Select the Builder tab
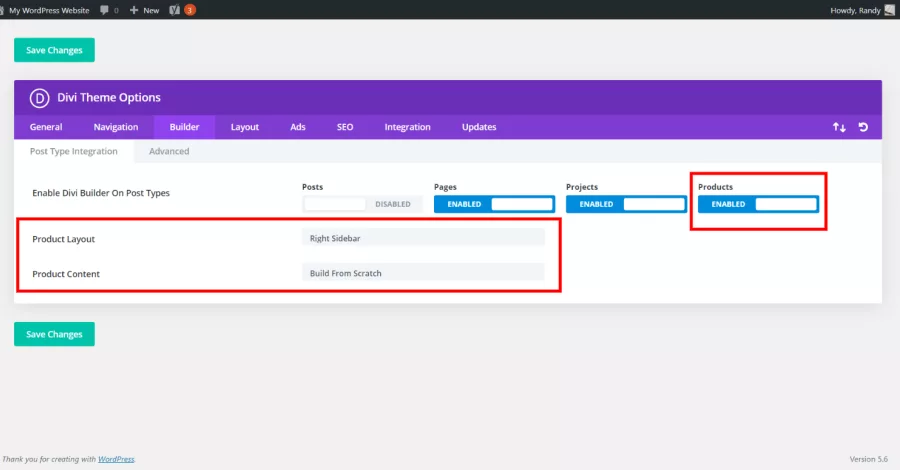This screenshot has width=900, height=470. tap(184, 127)
